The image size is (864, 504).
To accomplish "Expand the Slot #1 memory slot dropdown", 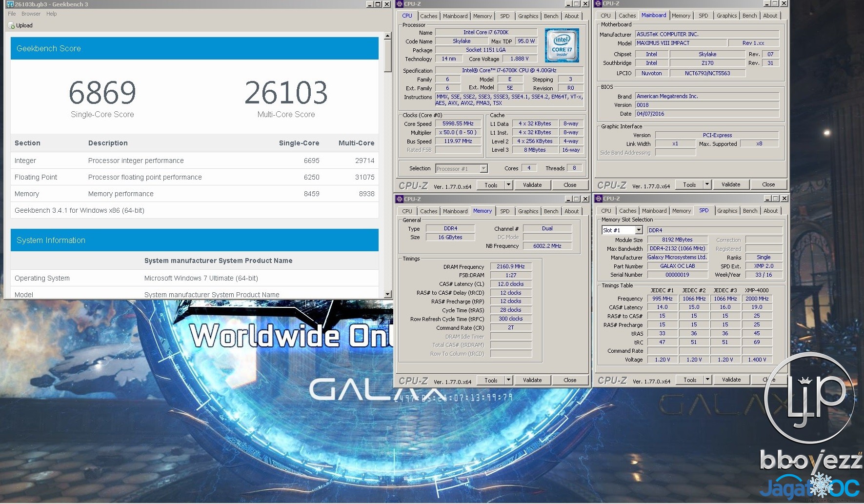I will (639, 230).
